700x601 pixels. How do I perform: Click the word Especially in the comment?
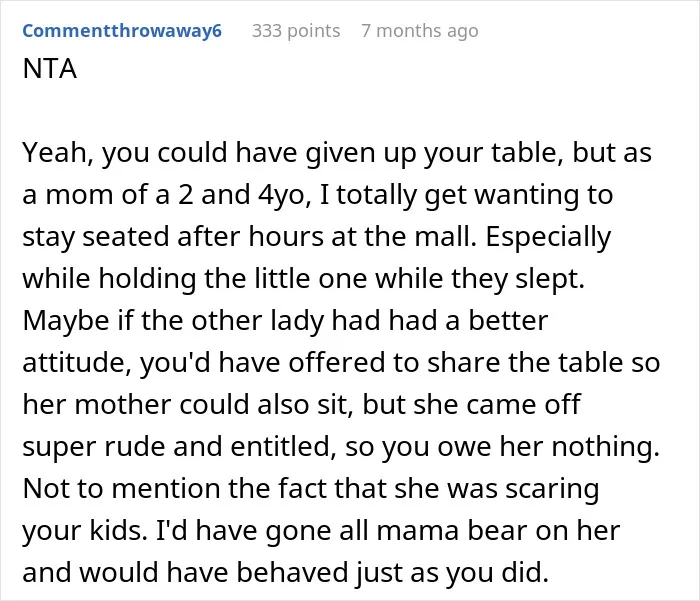[x=548, y=237]
